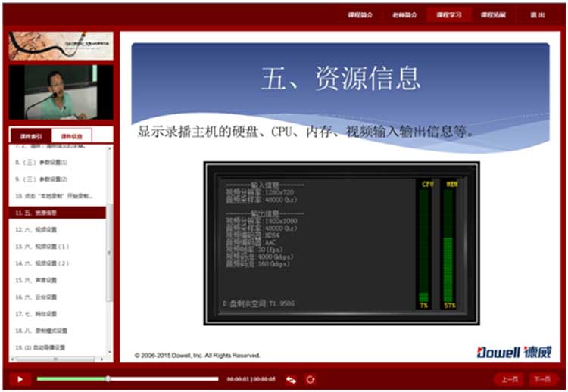Click the Dowell 德威 logo
Image resolution: width=568 pixels, height=392 pixels.
click(514, 352)
